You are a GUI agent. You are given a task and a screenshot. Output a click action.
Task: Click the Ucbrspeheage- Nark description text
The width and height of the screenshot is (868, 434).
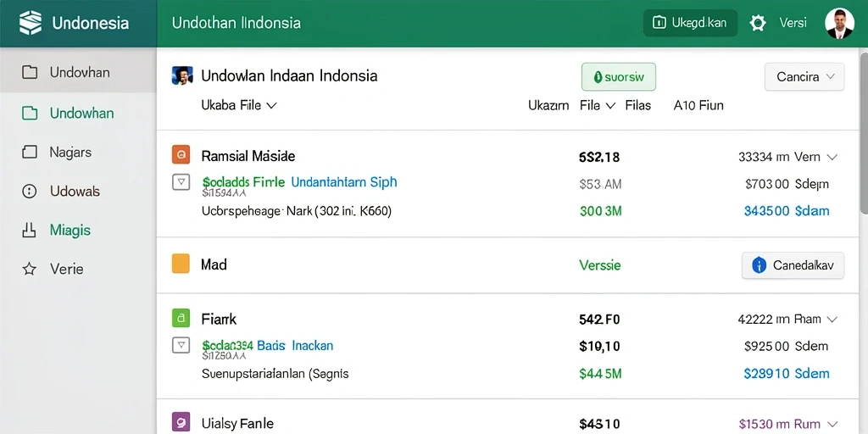[297, 211]
